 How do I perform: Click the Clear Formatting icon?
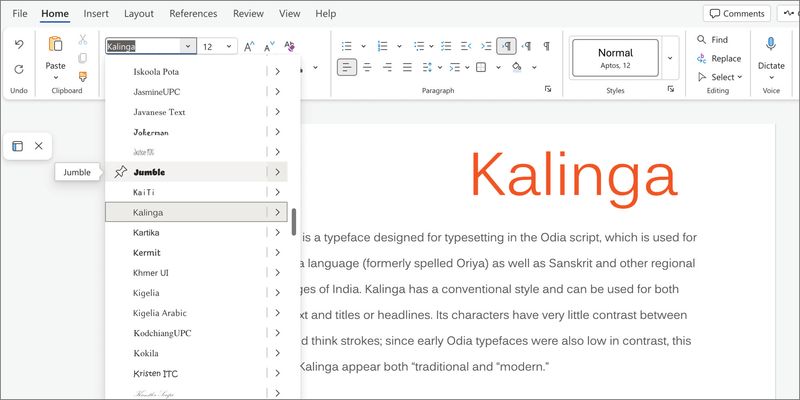(x=290, y=46)
